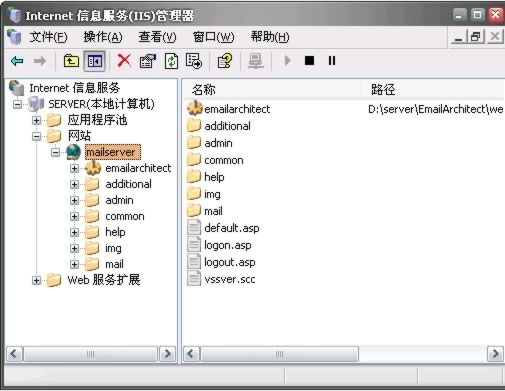Stop the site with the square button
The height and width of the screenshot is (391, 505).
pyautogui.click(x=309, y=61)
